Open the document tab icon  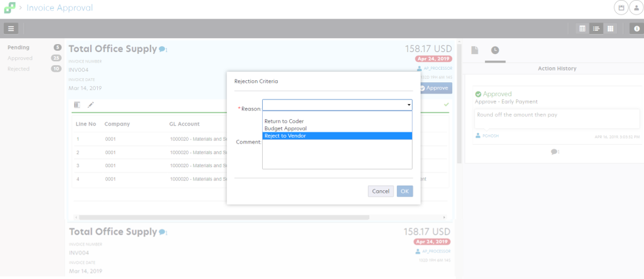pyautogui.click(x=474, y=50)
